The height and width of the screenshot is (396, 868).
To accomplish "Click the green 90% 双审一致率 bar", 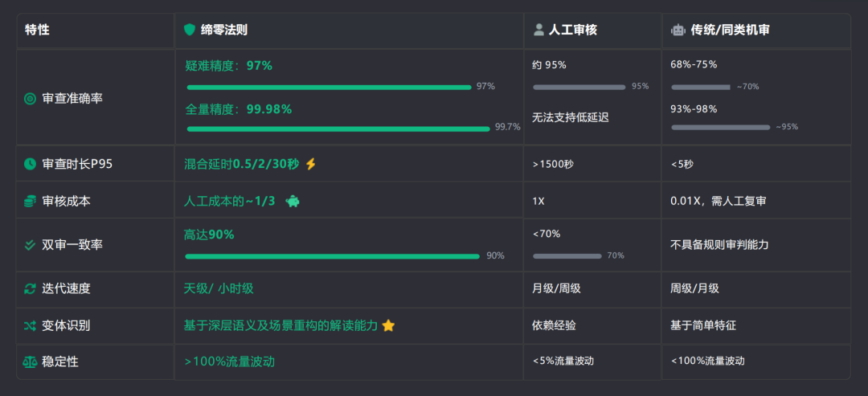I will (x=332, y=256).
